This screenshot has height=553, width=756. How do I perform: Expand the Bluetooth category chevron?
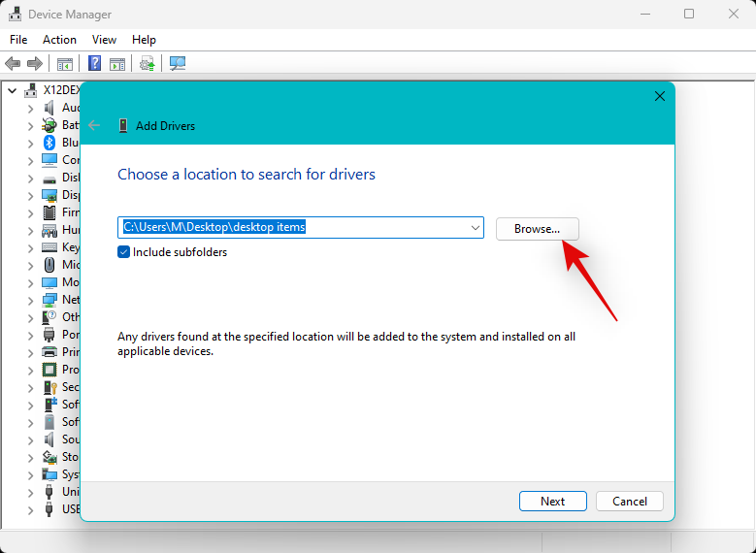click(30, 144)
